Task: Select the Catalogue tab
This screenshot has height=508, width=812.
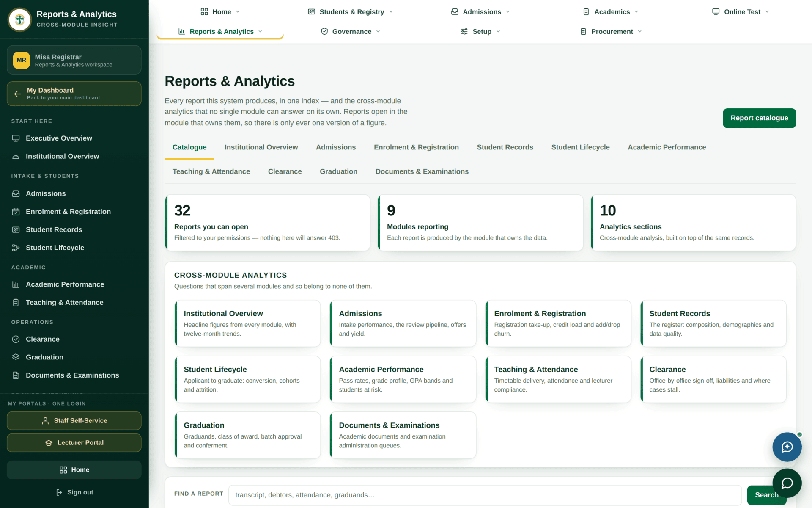Action: coord(189,147)
